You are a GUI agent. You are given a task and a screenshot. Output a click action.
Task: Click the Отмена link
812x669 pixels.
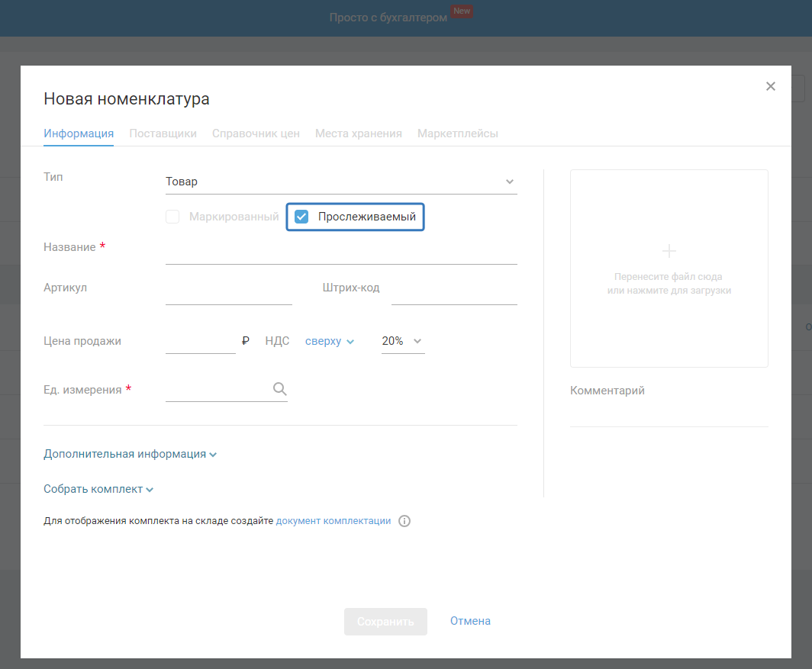[x=470, y=621]
